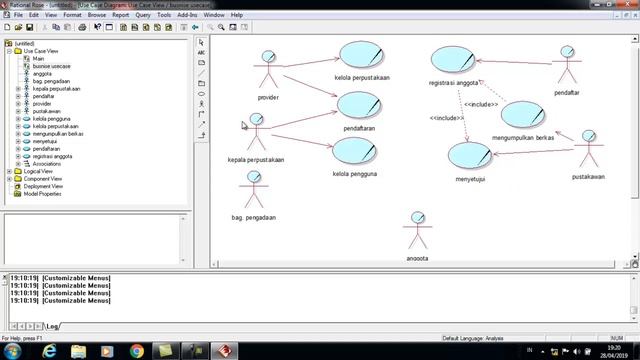Image resolution: width=640 pixels, height=360 pixels.
Task: Click the Browse Previous Diagram arrow icon
Action: tap(195, 27)
